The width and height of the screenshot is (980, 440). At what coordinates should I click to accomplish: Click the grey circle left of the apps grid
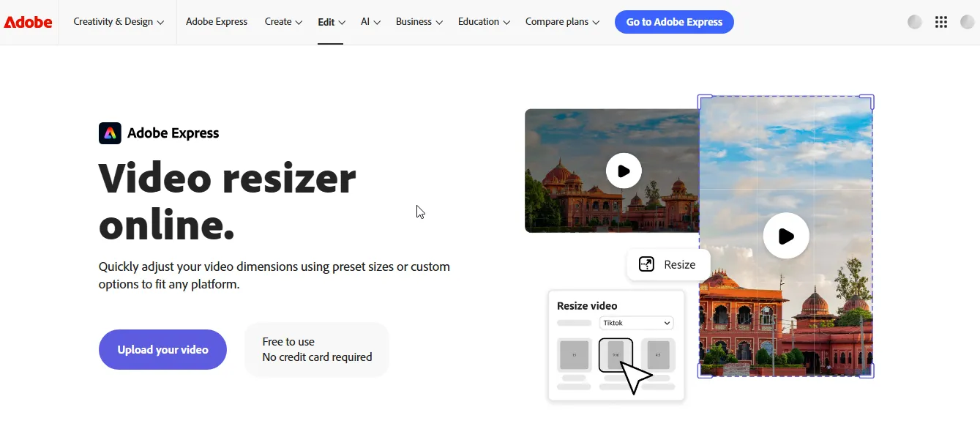click(x=915, y=22)
